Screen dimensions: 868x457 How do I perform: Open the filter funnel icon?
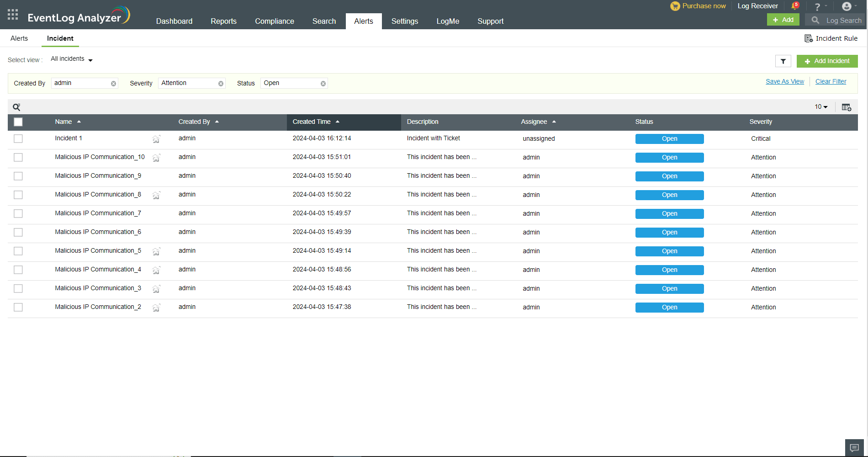coord(783,61)
